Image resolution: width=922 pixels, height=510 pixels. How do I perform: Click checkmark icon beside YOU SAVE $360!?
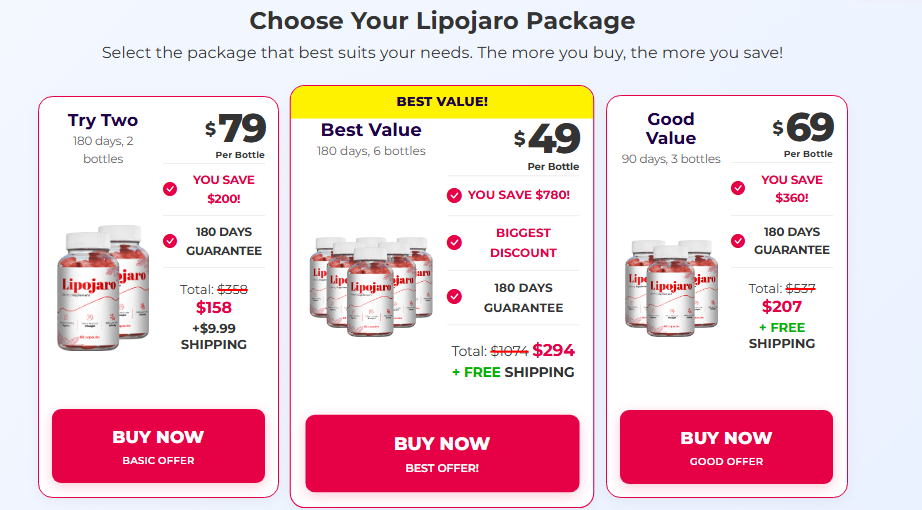tap(738, 188)
